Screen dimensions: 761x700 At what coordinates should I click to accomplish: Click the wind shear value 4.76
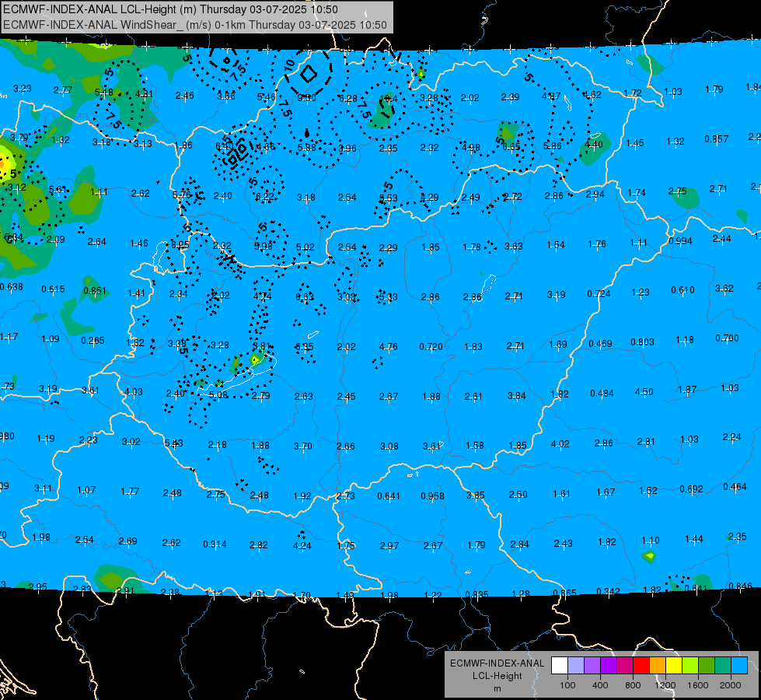click(388, 347)
